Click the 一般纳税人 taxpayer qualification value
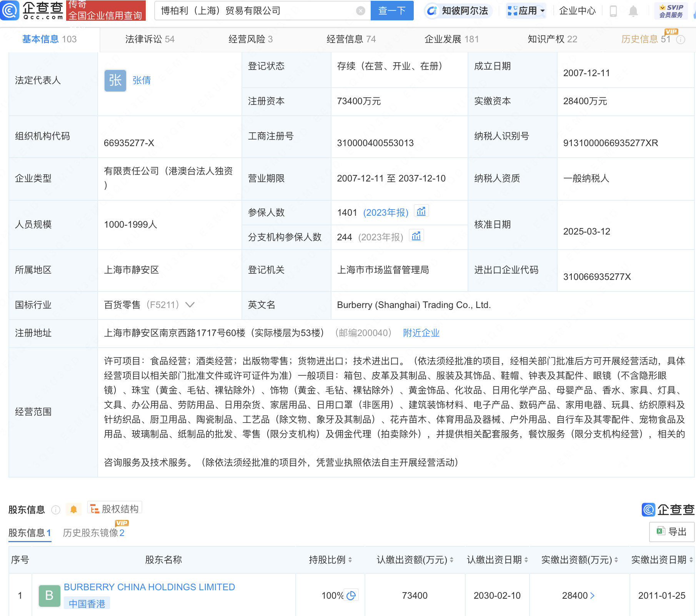 tap(586, 178)
